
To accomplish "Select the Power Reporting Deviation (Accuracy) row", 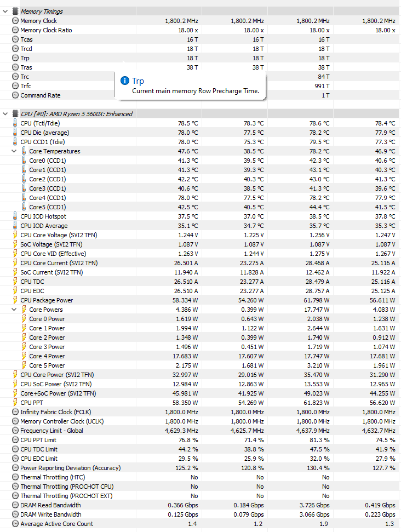I will [200, 468].
